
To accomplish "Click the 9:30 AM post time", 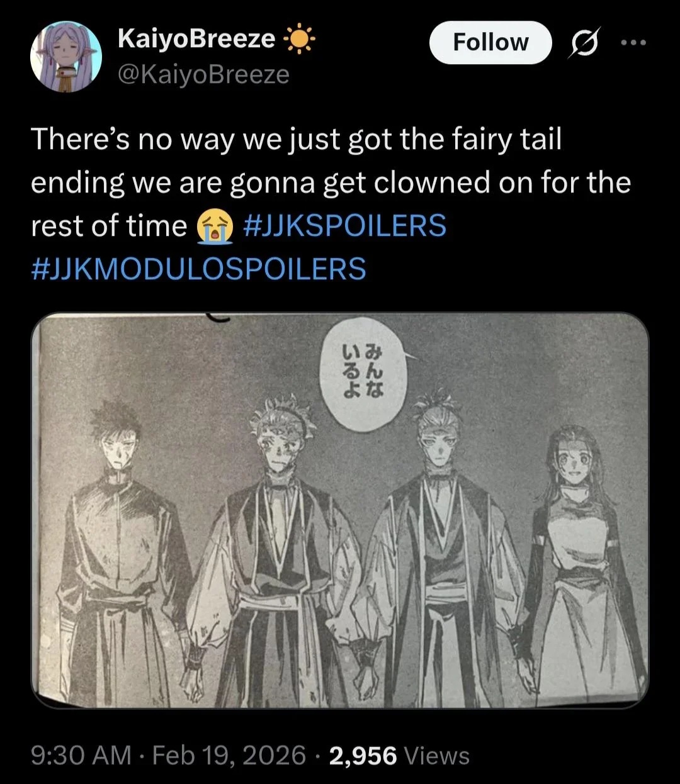I will tap(82, 756).
